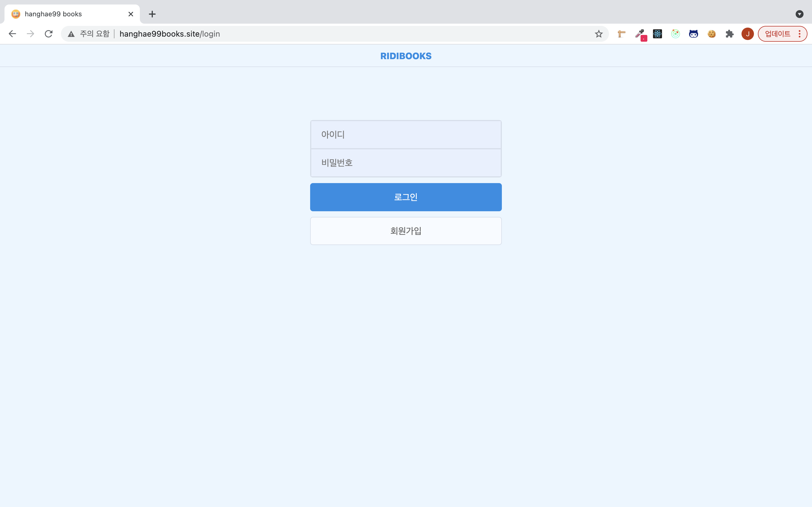Bookmark this page with the star icon
812x507 pixels.
pos(599,34)
